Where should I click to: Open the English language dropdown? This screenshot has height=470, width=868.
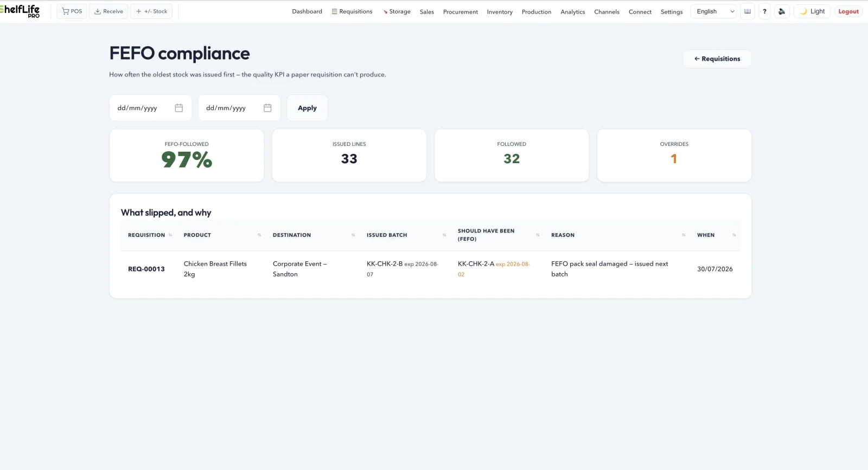tap(713, 11)
